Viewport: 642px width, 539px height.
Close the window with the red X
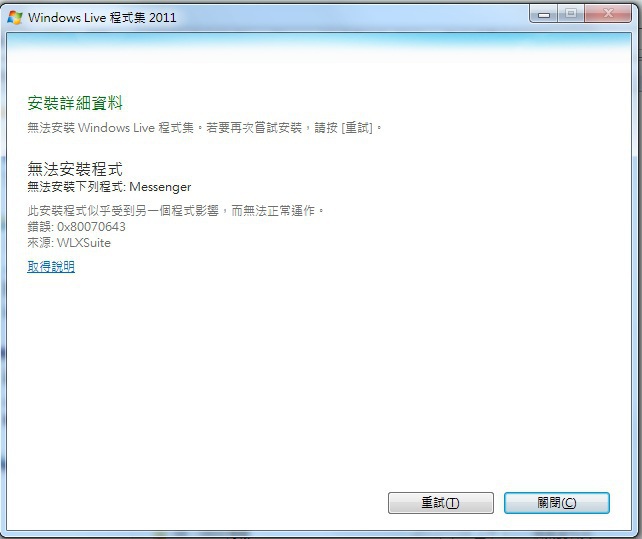point(608,14)
